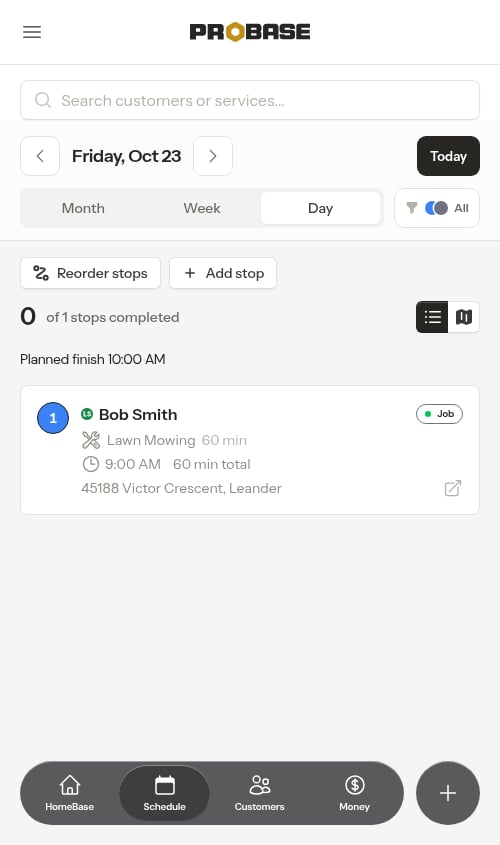500x845 pixels.
Task: Click the filter funnel icon
Action: [412, 208]
